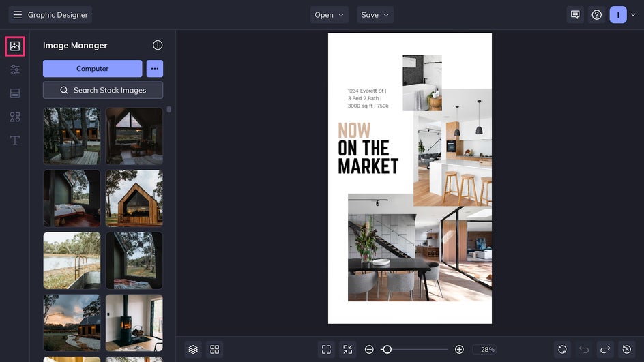
Task: Open the Layers panel icon
Action: pyautogui.click(x=193, y=349)
